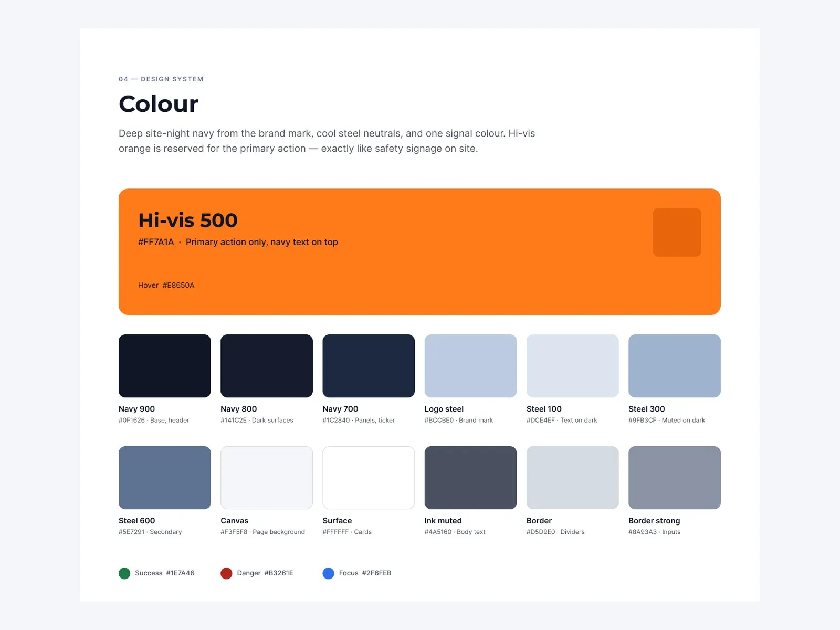The height and width of the screenshot is (630, 840).
Task: Click the '#141C2E · Dark surfaces' caption
Action: [257, 420]
